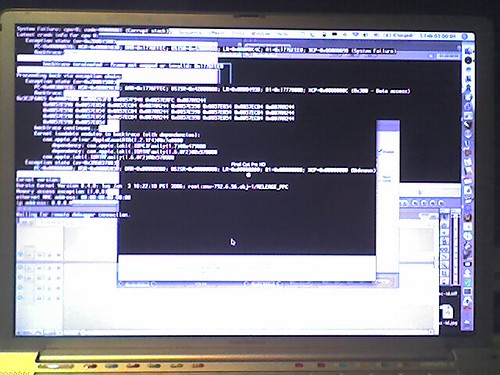Select the Selection tool in Final Cut tool palette

tap(444, 218)
